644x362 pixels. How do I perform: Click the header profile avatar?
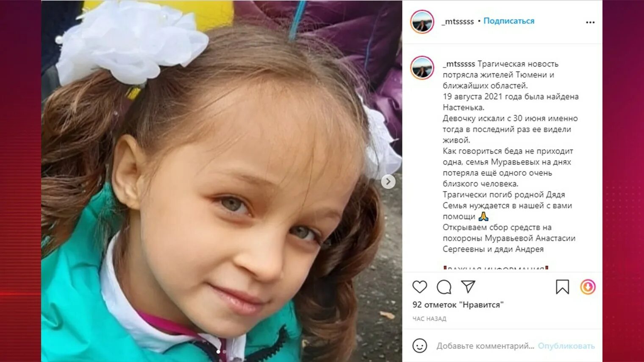pos(422,22)
